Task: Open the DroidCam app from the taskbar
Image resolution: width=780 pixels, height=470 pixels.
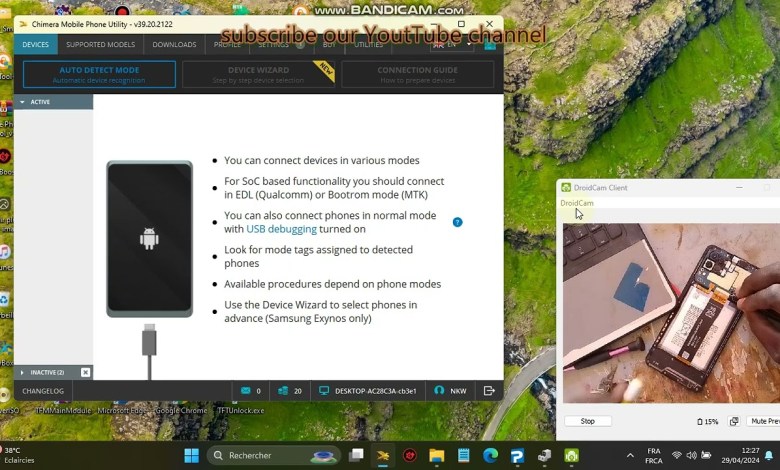Action: coord(571,456)
